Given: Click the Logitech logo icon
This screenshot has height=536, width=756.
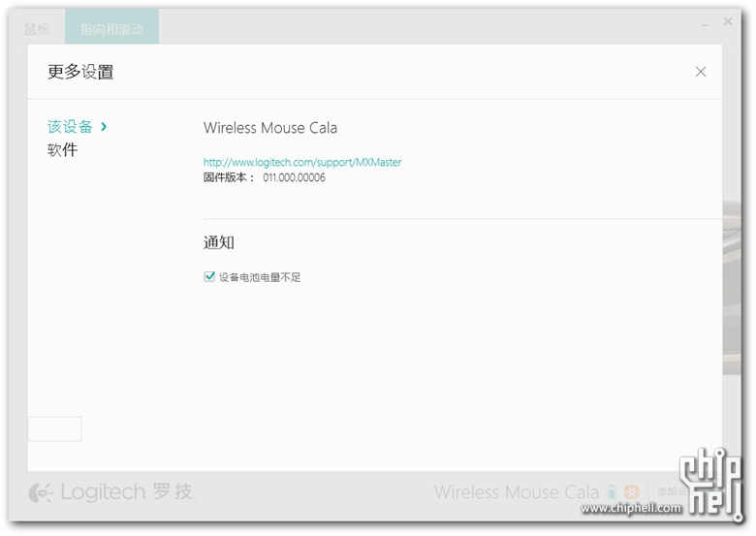Looking at the screenshot, I should 40,492.
